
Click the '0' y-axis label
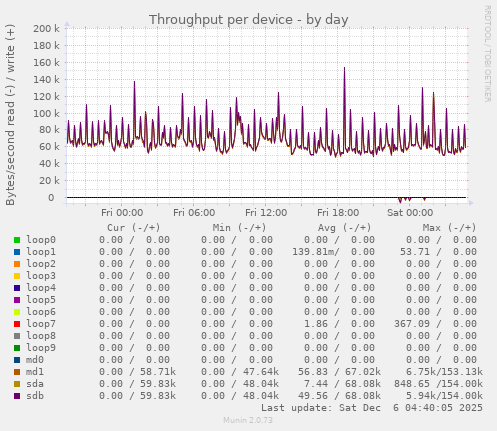51,198
